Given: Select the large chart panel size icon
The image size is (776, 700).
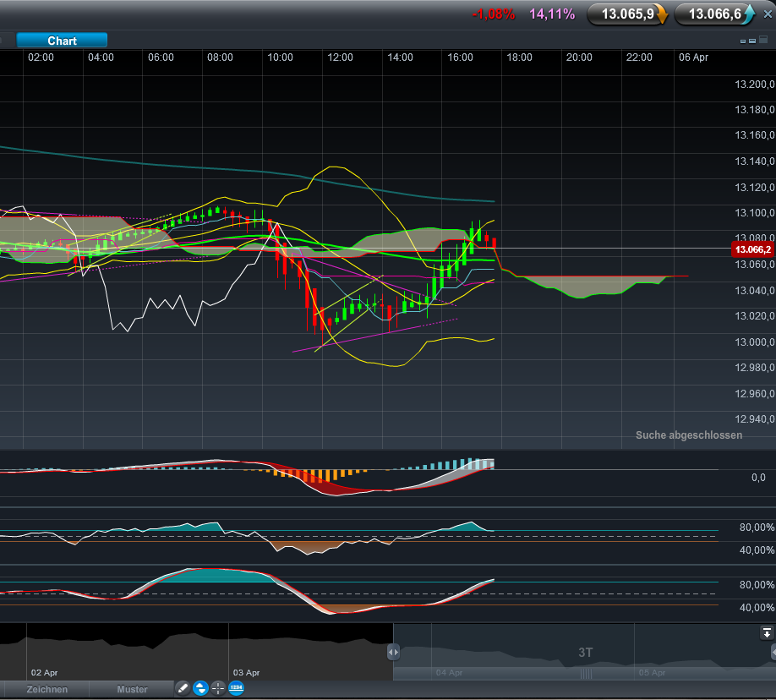Looking at the screenshot, I should click(763, 40).
